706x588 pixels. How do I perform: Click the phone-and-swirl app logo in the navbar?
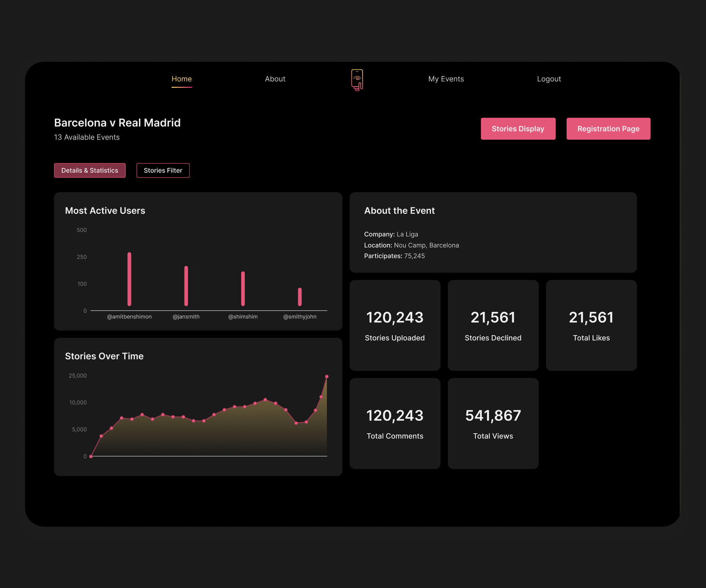357,79
